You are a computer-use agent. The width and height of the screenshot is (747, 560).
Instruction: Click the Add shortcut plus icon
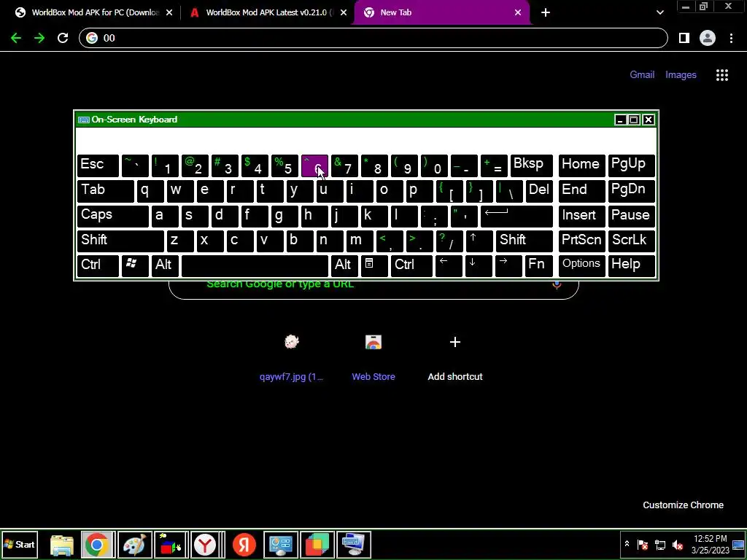tap(455, 342)
